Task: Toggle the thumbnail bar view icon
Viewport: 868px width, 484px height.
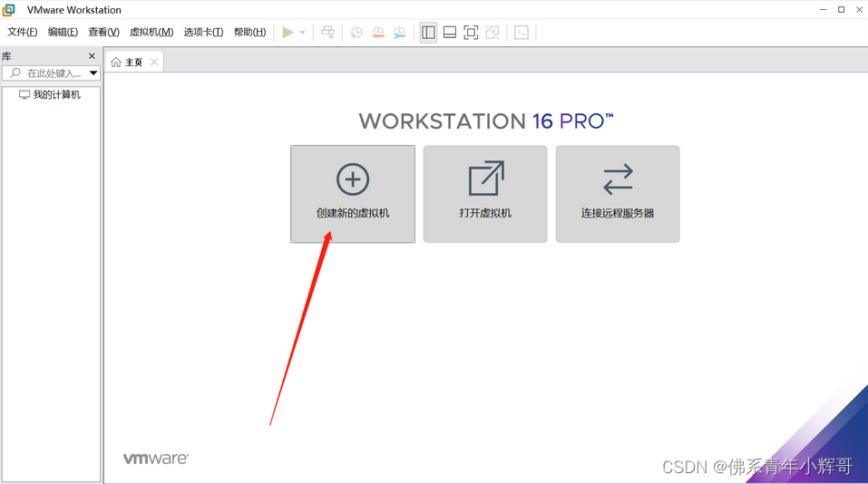Action: tap(450, 33)
